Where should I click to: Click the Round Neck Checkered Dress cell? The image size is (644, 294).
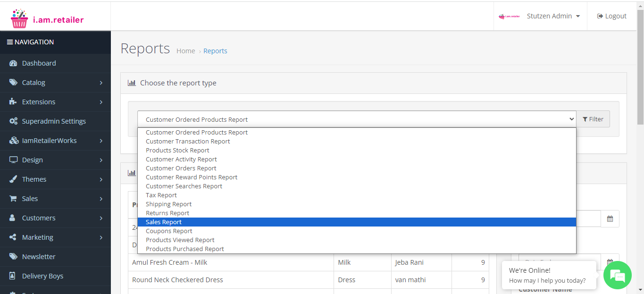[231, 280]
